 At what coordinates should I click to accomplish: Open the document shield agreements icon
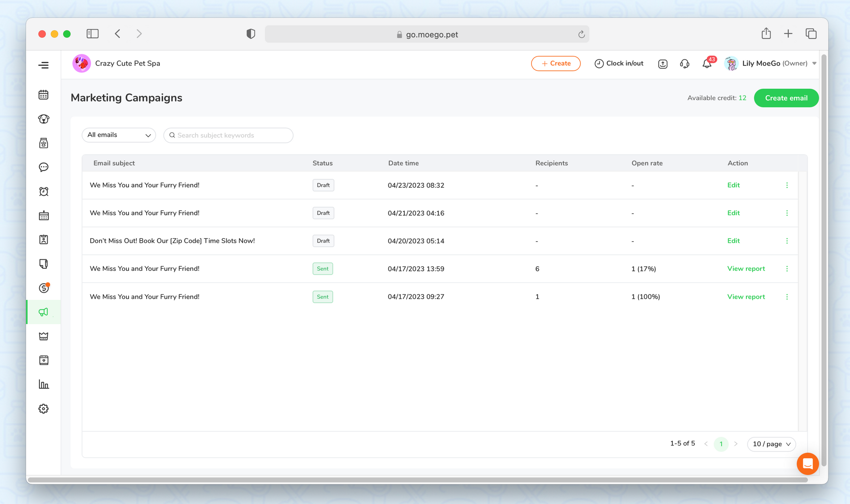(x=43, y=264)
